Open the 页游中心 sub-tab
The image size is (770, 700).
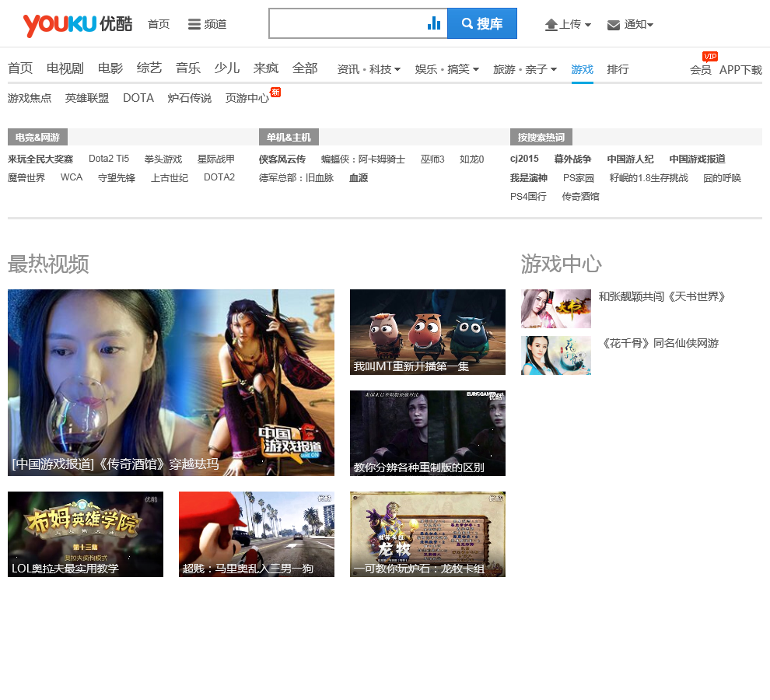click(247, 98)
